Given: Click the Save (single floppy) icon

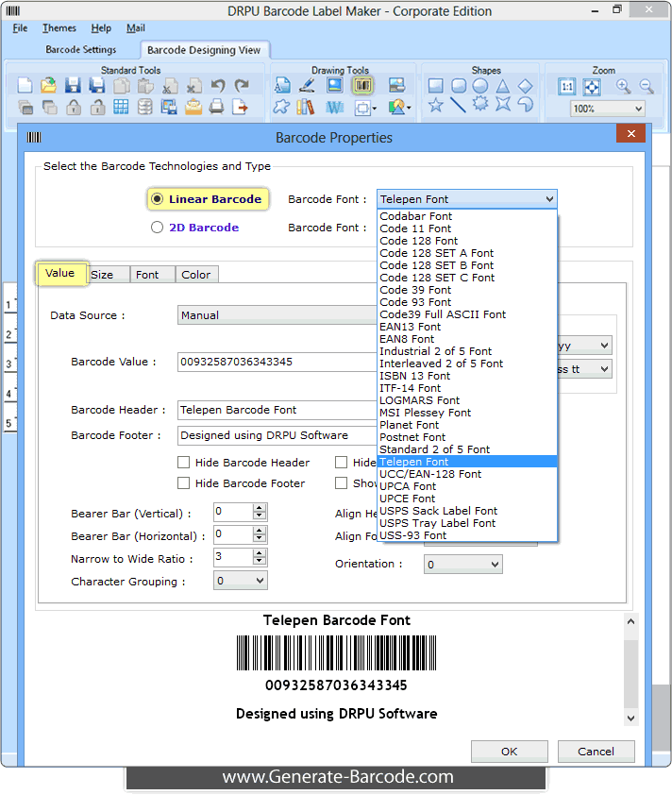Looking at the screenshot, I should (73, 86).
